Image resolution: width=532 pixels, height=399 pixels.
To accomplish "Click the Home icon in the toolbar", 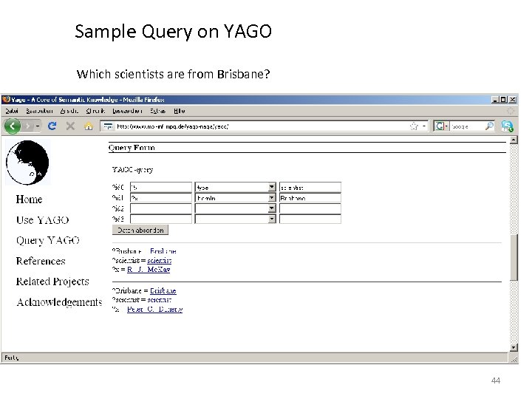I will click(x=88, y=126).
